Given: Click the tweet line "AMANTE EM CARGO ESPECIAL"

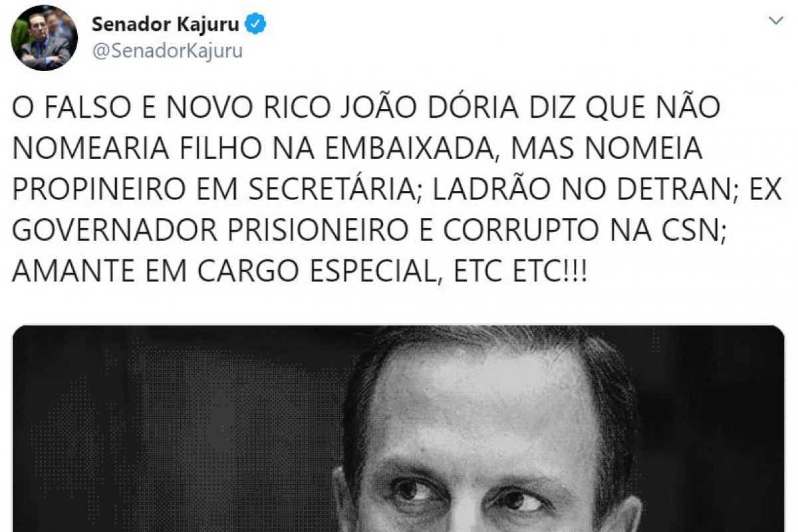Looking at the screenshot, I should 299,271.
